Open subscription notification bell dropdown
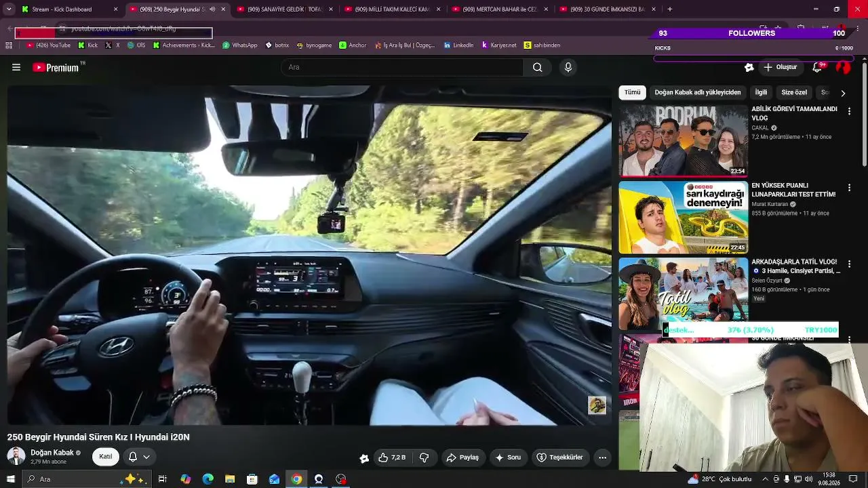Screen dimensions: 868x488 (x=139, y=457)
